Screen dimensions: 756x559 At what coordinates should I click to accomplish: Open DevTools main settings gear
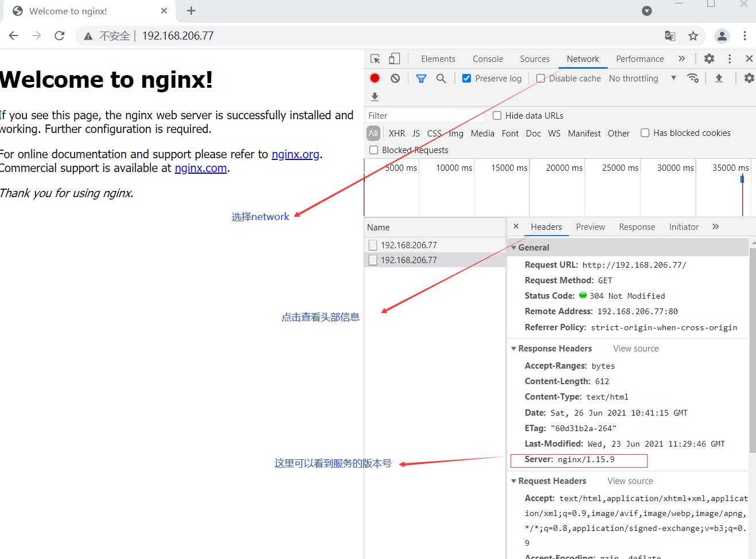tap(709, 58)
